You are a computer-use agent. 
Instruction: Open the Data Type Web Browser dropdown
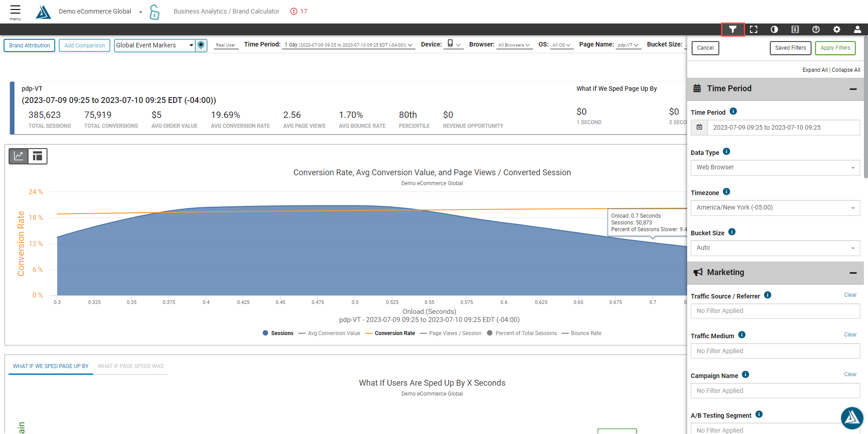[775, 168]
